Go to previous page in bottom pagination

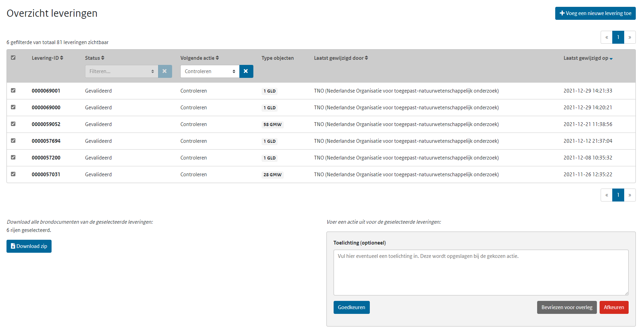(x=606, y=195)
